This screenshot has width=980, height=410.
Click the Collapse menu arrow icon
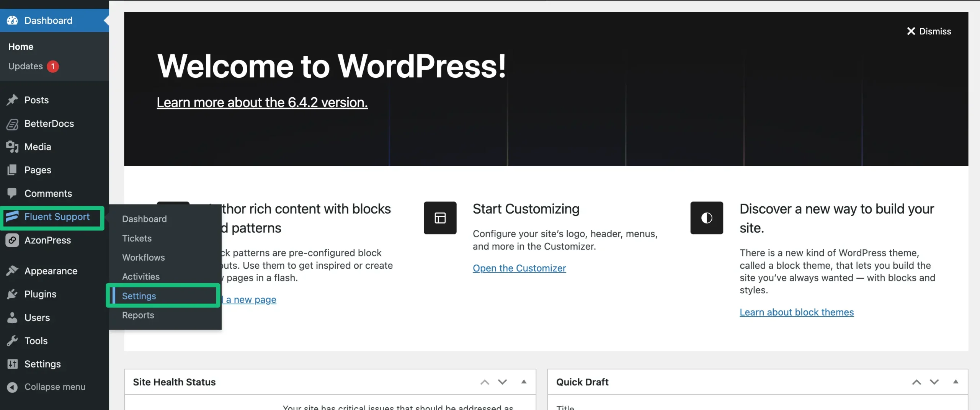(12, 387)
